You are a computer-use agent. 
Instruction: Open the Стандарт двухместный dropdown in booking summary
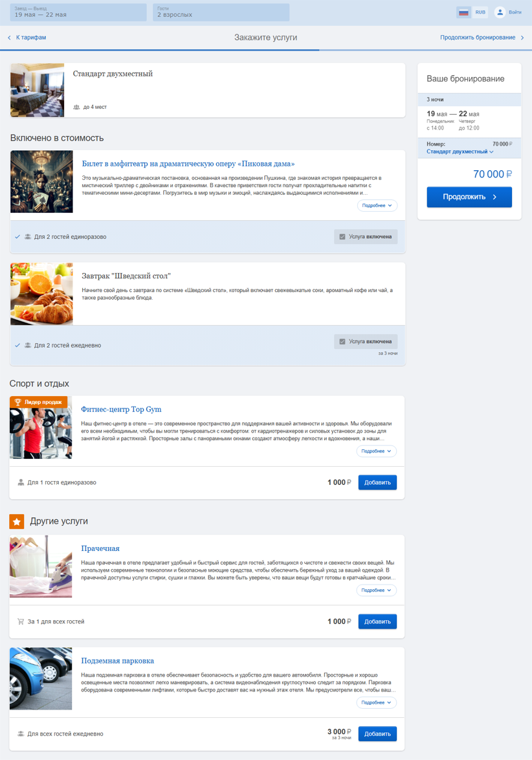tap(460, 151)
